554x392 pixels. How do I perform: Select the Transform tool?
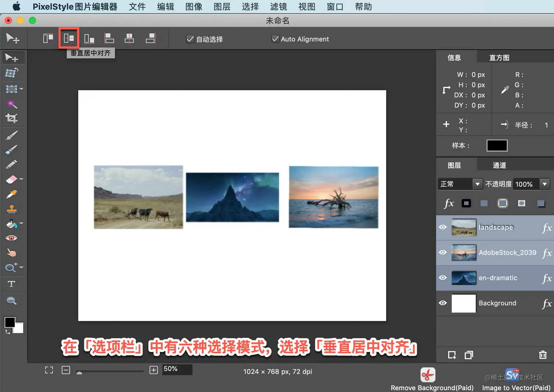click(11, 73)
